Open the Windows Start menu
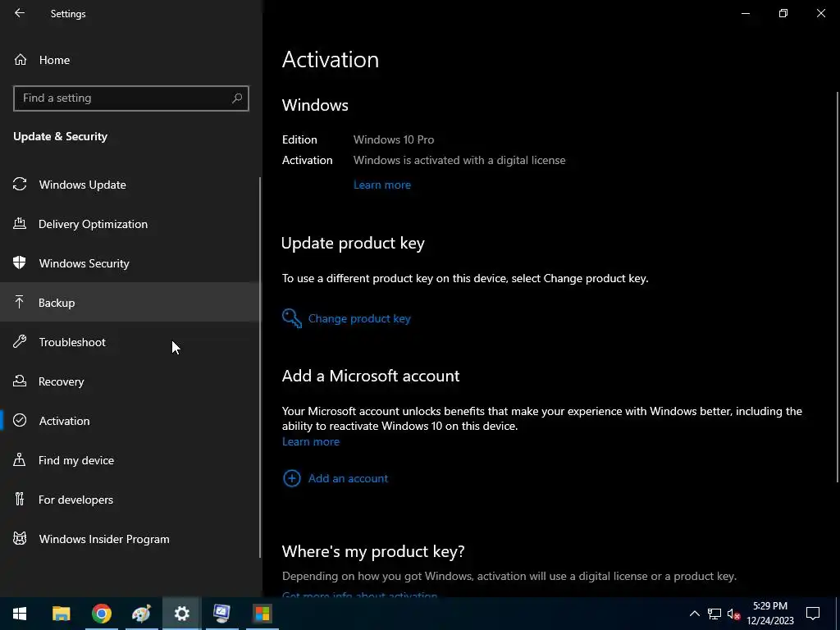 click(x=20, y=614)
